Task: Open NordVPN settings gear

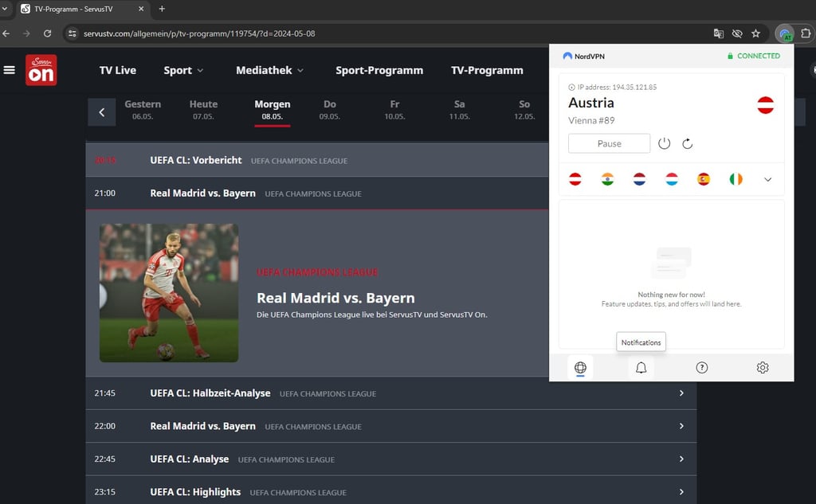Action: point(763,368)
